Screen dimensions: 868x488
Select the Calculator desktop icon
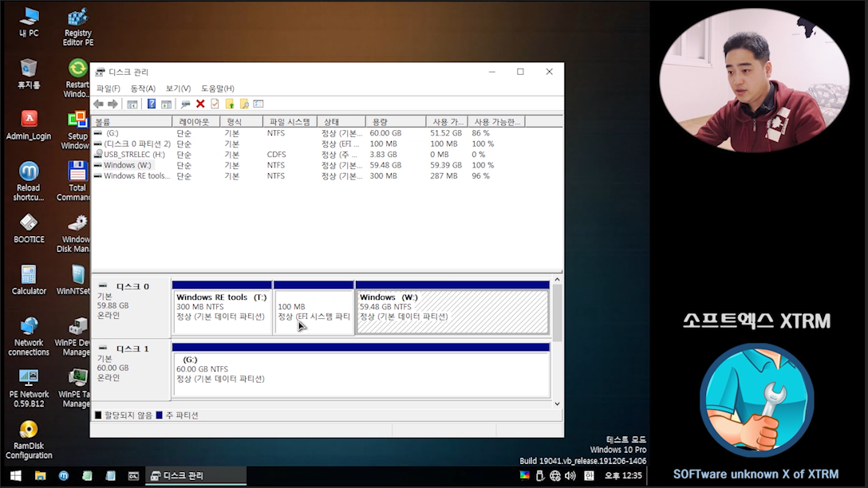pos(29,279)
